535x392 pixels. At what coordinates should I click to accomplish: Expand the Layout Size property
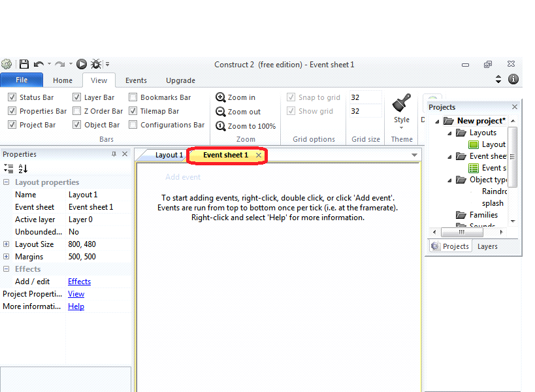click(x=6, y=244)
